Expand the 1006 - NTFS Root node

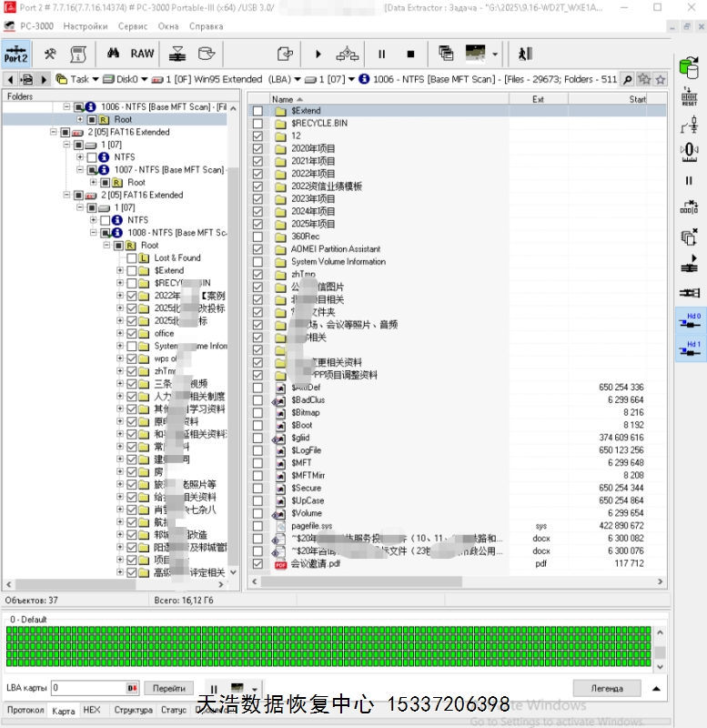[80, 119]
